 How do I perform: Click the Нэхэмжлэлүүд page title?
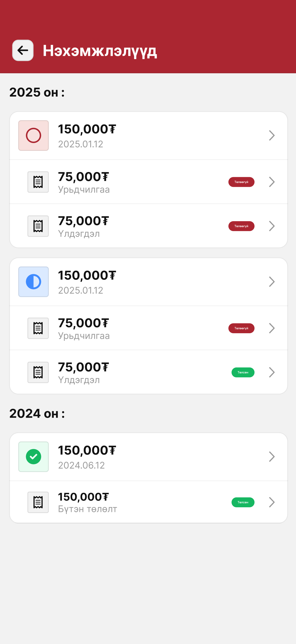click(100, 51)
